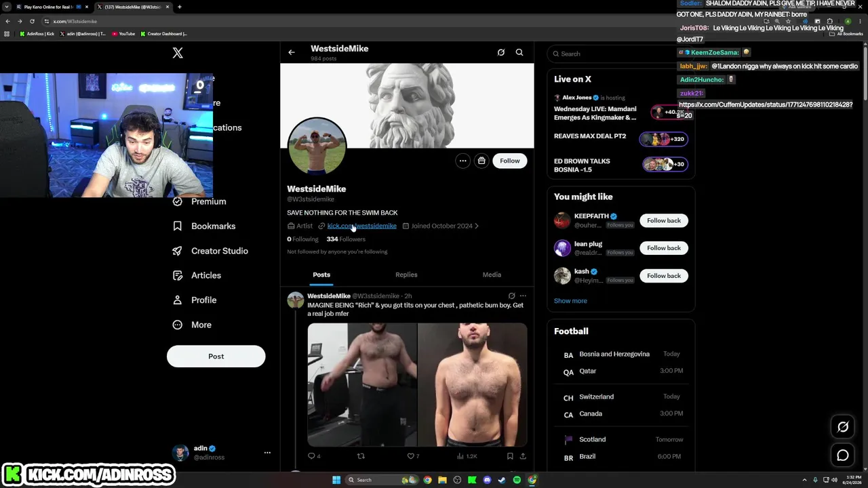Open profile more options ellipsis button

click(462, 161)
